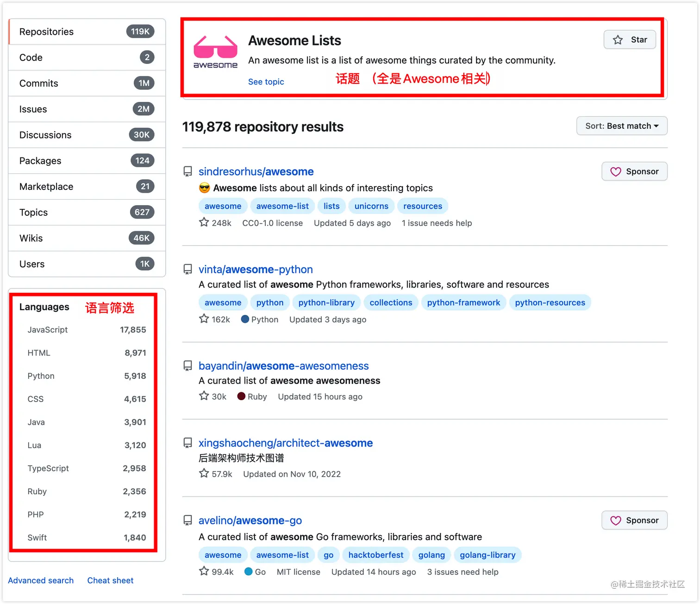Filter results by JavaScript language
The image size is (700, 604).
(87, 330)
